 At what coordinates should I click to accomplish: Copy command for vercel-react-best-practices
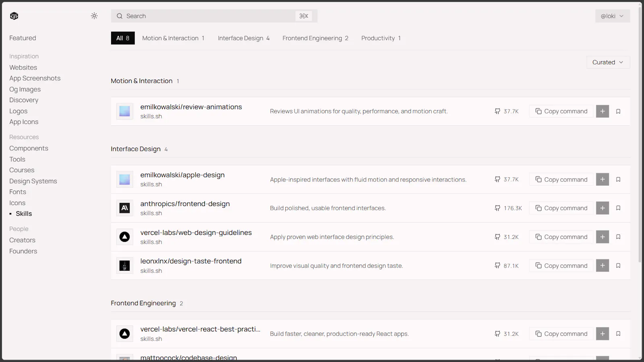click(x=561, y=334)
